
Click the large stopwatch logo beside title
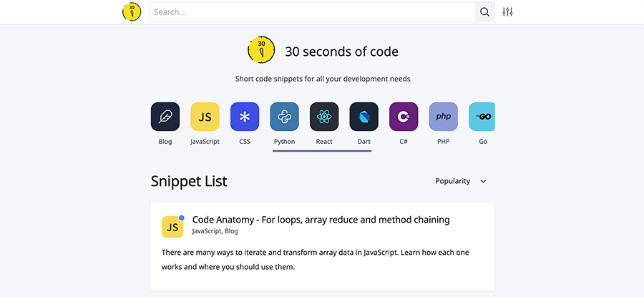point(261,49)
